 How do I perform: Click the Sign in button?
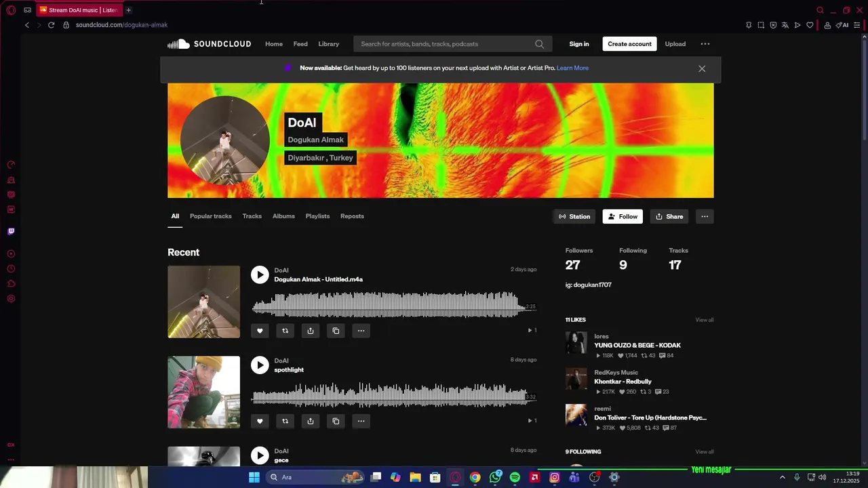pyautogui.click(x=579, y=44)
